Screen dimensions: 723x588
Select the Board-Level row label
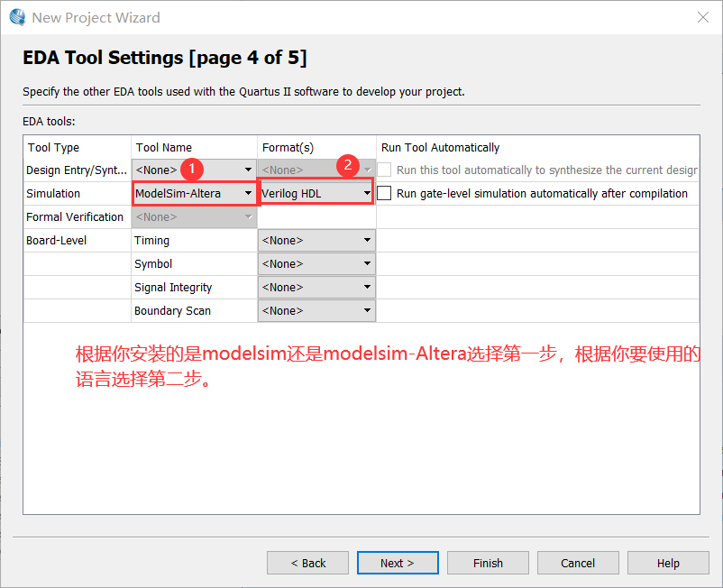pos(56,240)
